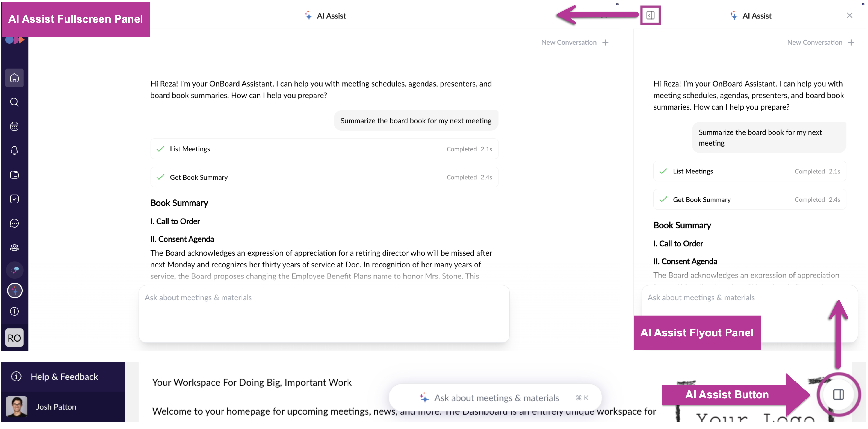The image size is (868, 429).
Task: Expand List Meetings step in flyout panel
Action: 750,171
